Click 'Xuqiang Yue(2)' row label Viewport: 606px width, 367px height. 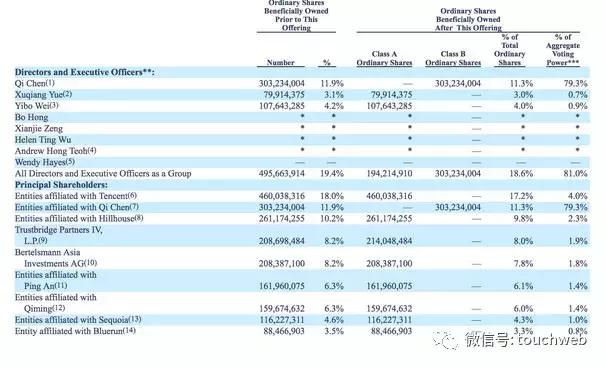[x=43, y=95]
